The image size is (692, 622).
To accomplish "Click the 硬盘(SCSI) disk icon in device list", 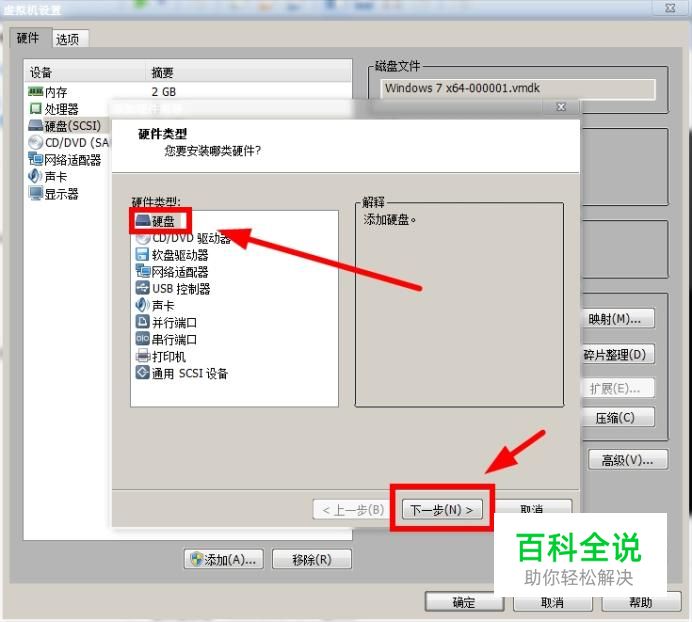I will [35, 126].
